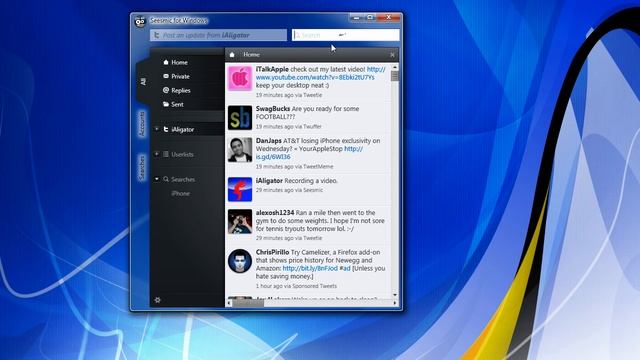Maximize the Seesmic window

pos(370,18)
